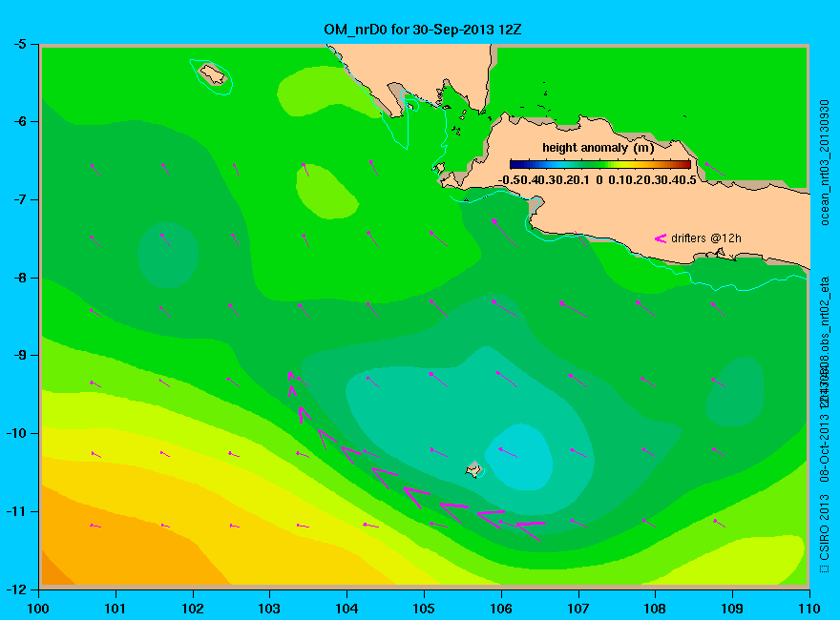Click the magenta drifter arrow legend symbol
Image resolution: width=840 pixels, height=620 pixels.
(x=661, y=238)
